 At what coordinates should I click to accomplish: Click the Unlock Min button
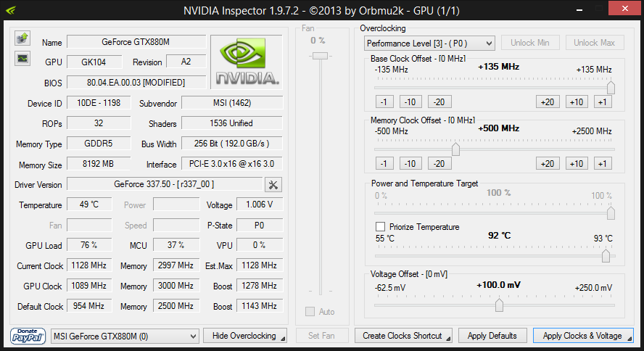point(530,43)
